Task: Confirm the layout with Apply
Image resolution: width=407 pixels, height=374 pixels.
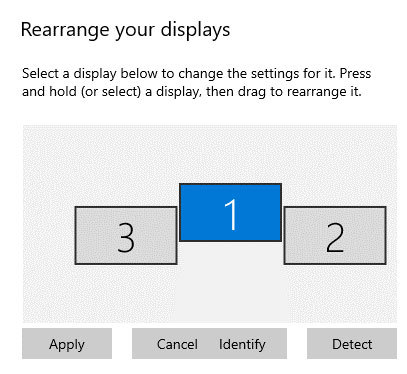Action: pos(67,344)
